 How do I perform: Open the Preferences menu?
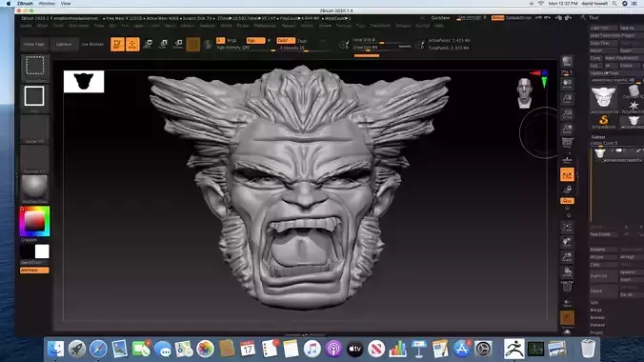tap(265, 26)
